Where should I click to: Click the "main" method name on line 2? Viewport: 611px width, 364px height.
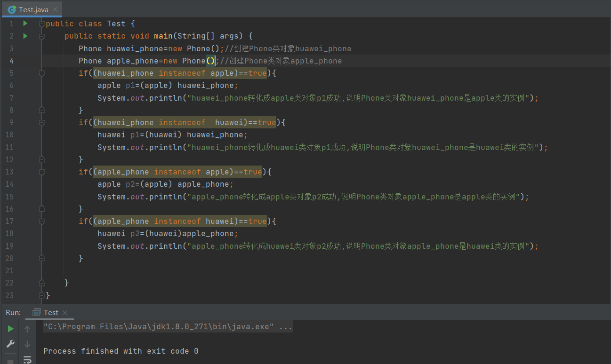(x=163, y=36)
